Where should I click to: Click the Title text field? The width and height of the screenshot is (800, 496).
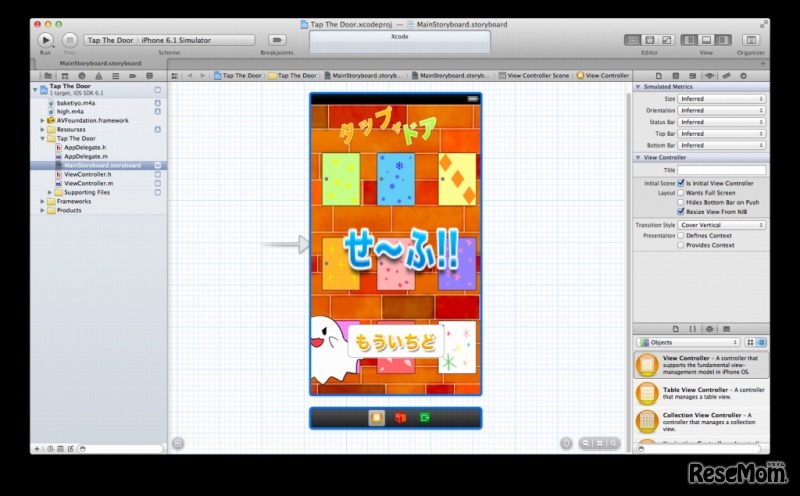coord(721,170)
